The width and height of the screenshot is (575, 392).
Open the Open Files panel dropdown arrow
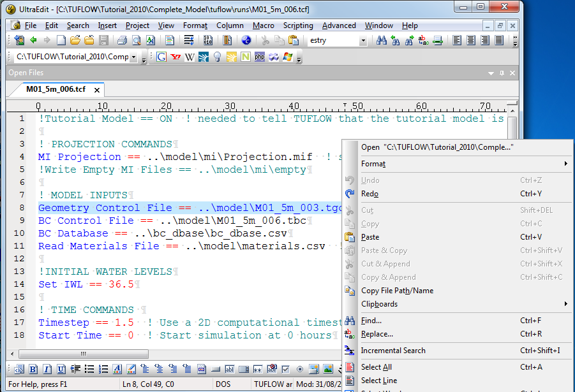point(491,73)
